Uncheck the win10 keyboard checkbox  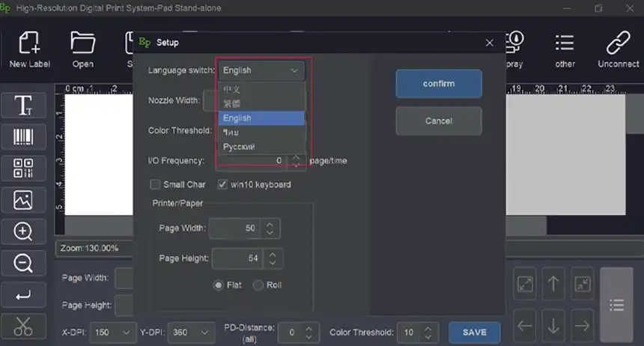coord(222,184)
